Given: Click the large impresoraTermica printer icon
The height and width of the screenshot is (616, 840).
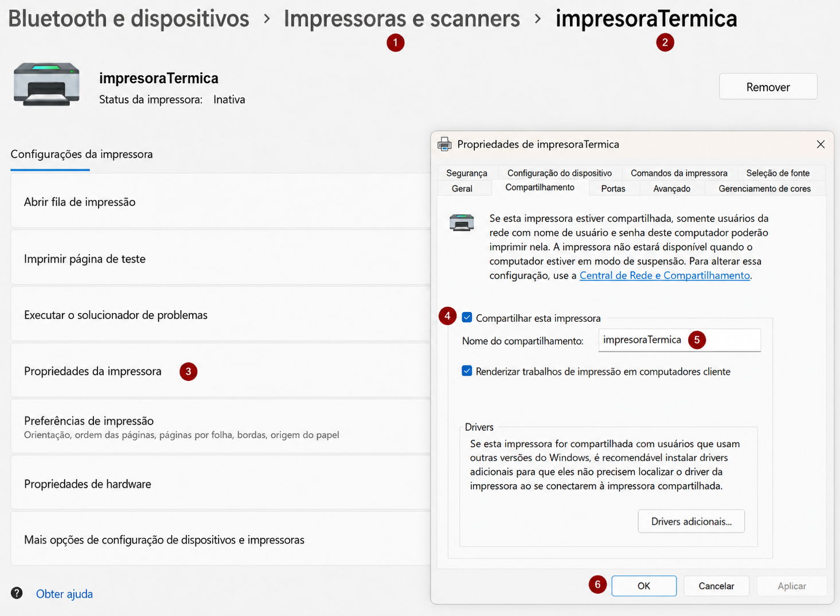Looking at the screenshot, I should click(x=46, y=84).
